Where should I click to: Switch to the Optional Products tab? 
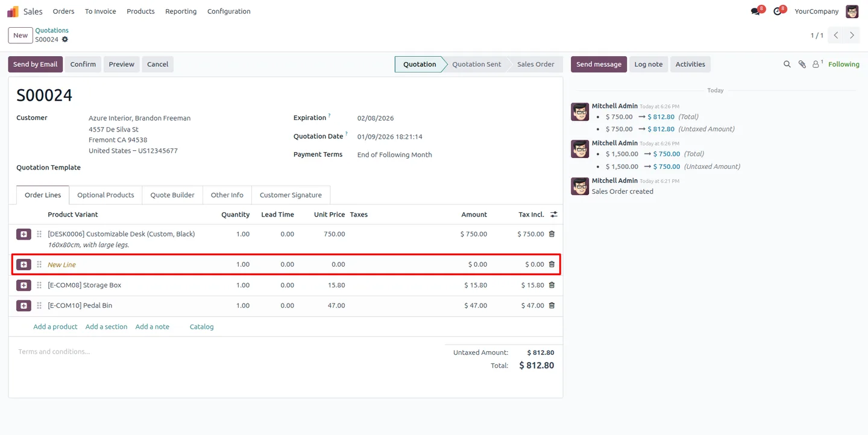tap(105, 195)
